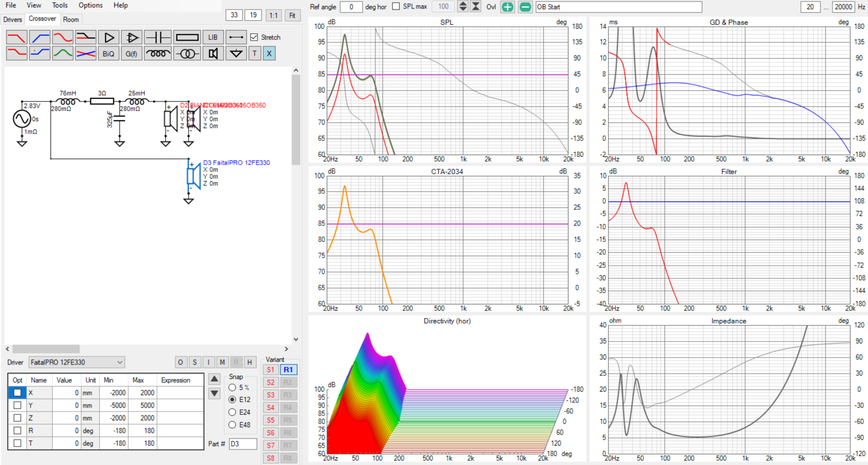Open the File menu
Screen dimensions: 868x465
click(x=11, y=5)
